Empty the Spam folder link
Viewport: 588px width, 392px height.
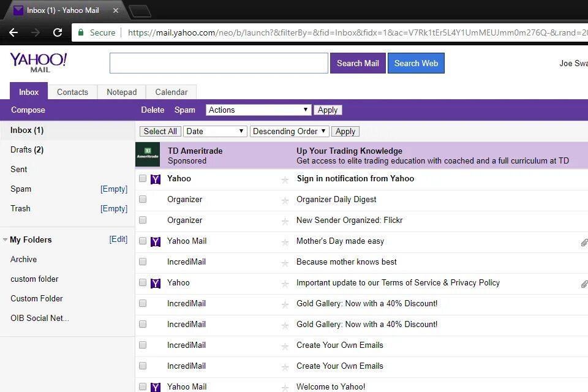pyautogui.click(x=114, y=189)
